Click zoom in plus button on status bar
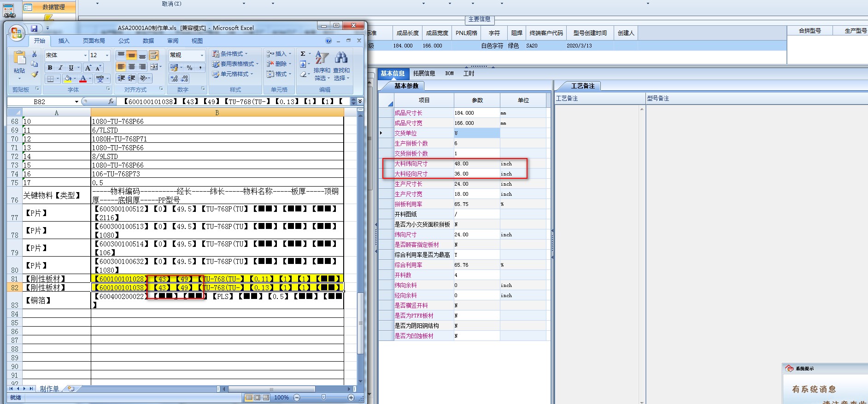This screenshot has height=404, width=868. [351, 398]
